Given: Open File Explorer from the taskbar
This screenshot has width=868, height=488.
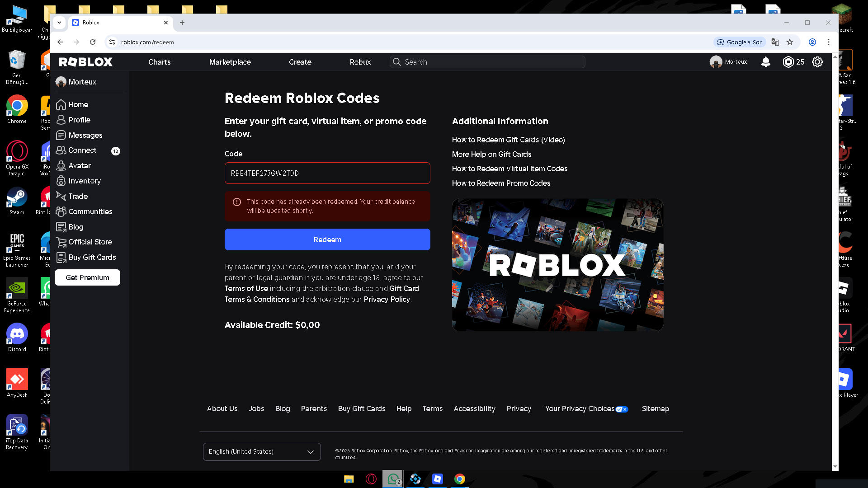Looking at the screenshot, I should [349, 479].
